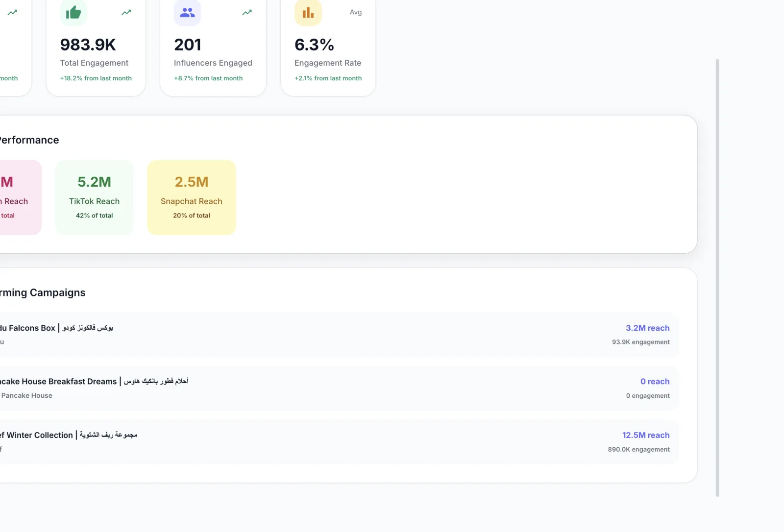The image size is (784, 532).
Task: Click the Total Engagement label
Action: pyautogui.click(x=94, y=63)
